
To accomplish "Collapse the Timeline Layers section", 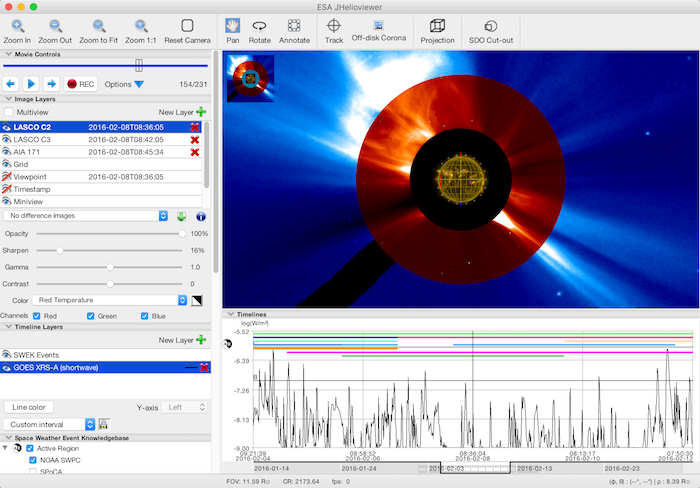I will pos(8,327).
